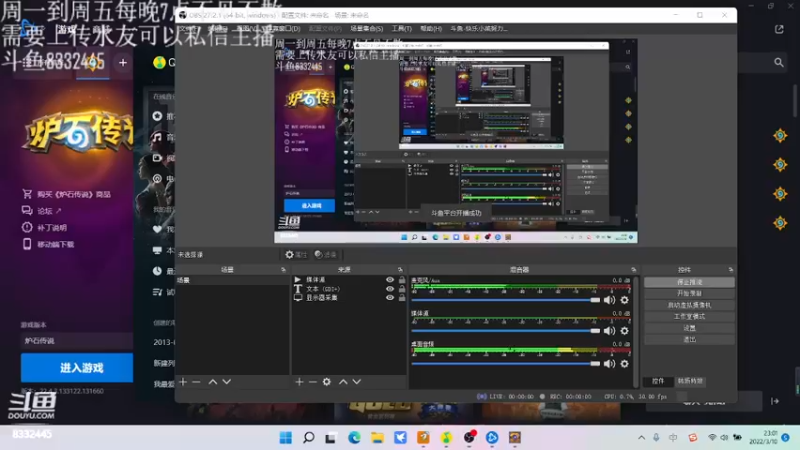Mute the 媒体源 channel speaker

pyautogui.click(x=609, y=331)
